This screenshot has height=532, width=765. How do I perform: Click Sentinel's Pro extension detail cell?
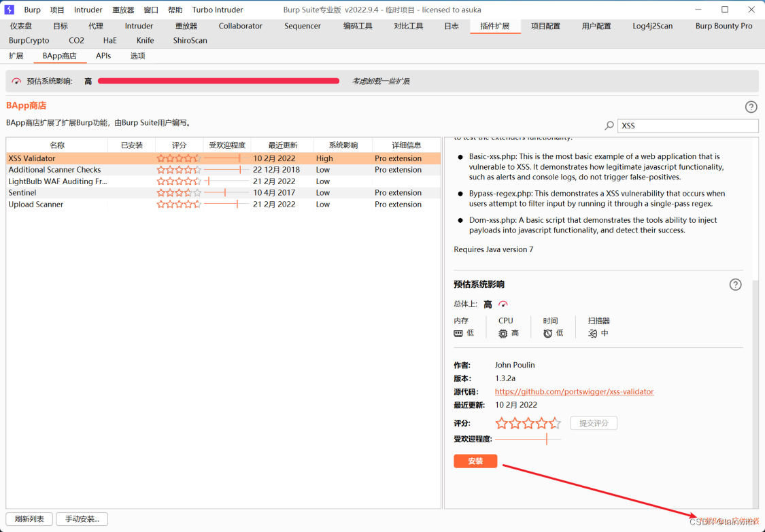point(407,192)
